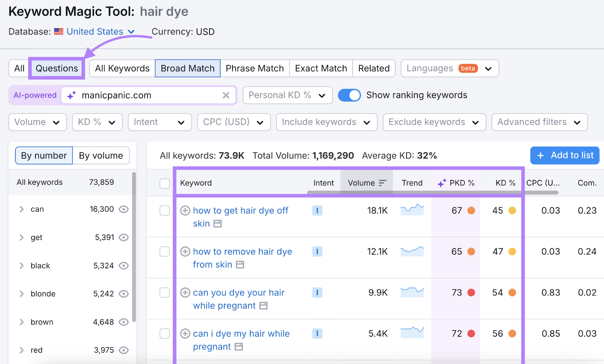Toggle off Show ranking keywords switch
This screenshot has width=604, height=364.
point(349,95)
